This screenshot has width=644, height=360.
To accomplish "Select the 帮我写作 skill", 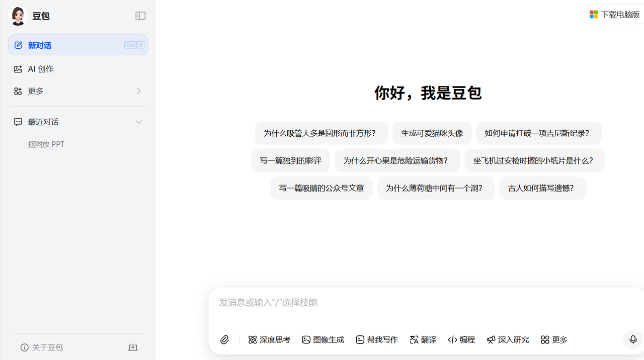I will (377, 340).
